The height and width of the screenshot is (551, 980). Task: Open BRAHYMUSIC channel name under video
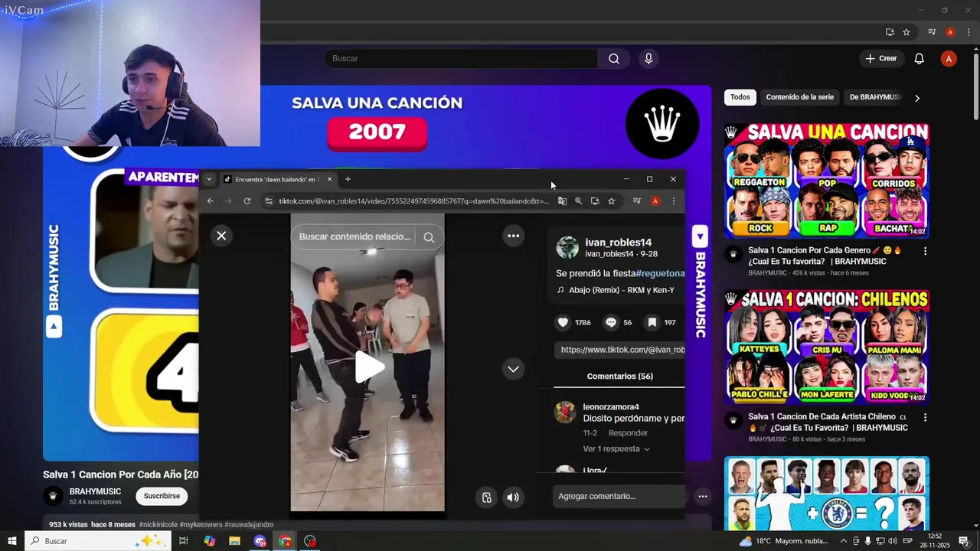[x=95, y=491]
